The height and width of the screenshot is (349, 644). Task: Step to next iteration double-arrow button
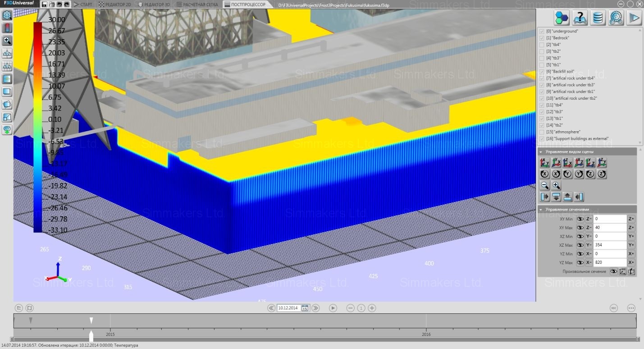(x=315, y=308)
